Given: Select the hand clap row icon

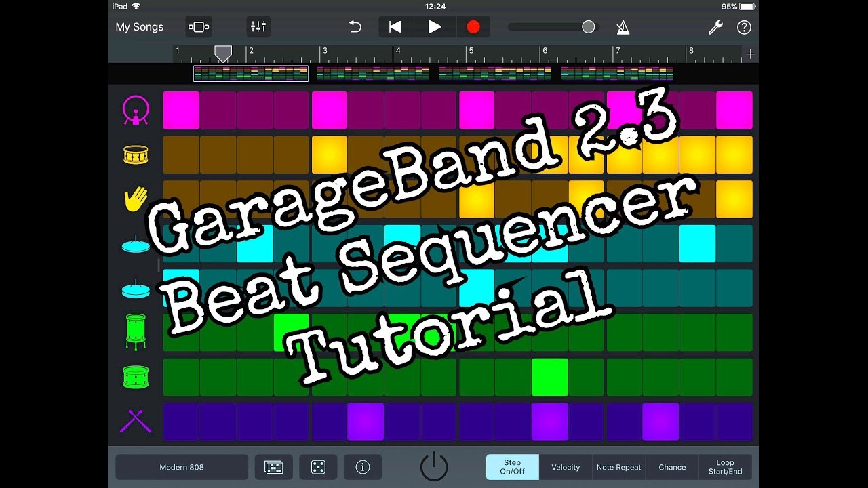Looking at the screenshot, I should 136,199.
